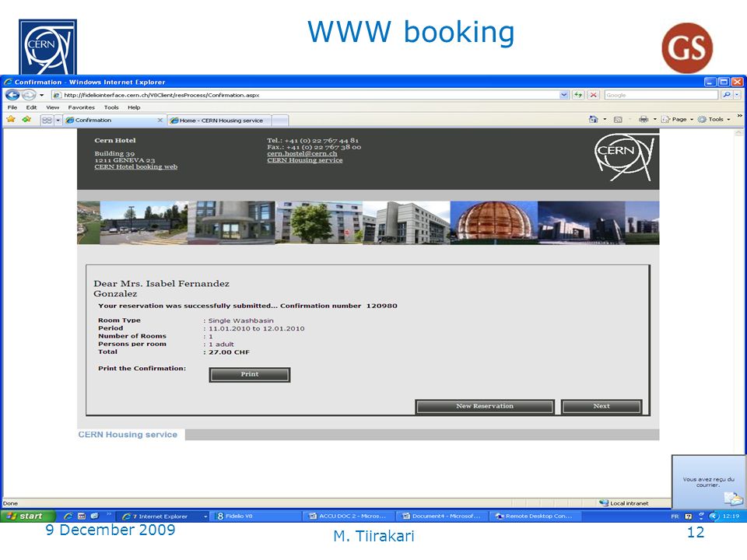Open the tab list dropdown arrow
This screenshot has width=747, height=560.
[58, 120]
